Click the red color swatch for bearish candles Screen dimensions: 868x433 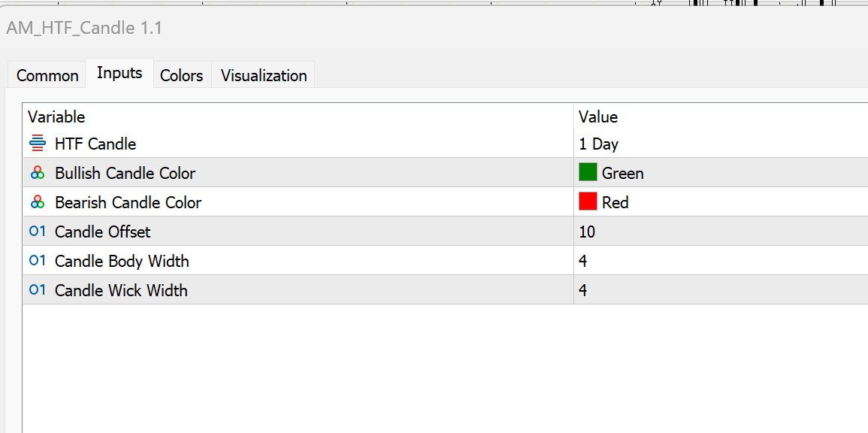tap(587, 201)
